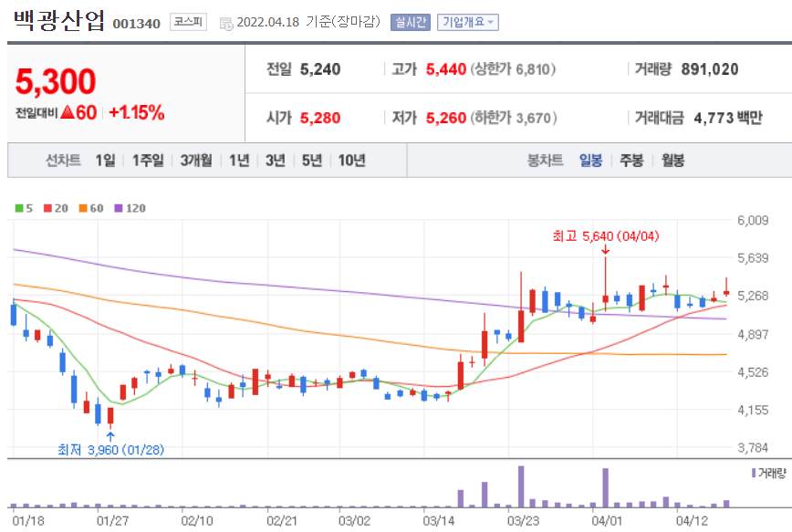Click the 실시간 button
The width and height of the screenshot is (792, 532).
[x=411, y=22]
